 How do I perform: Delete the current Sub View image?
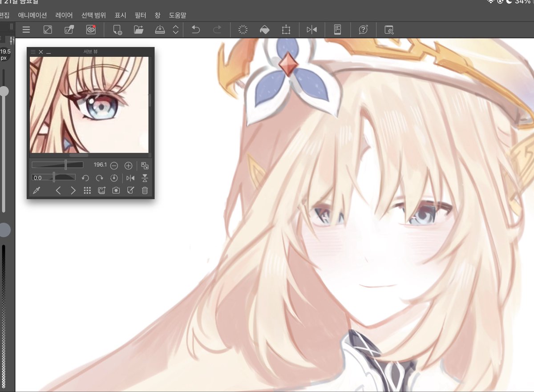(145, 190)
